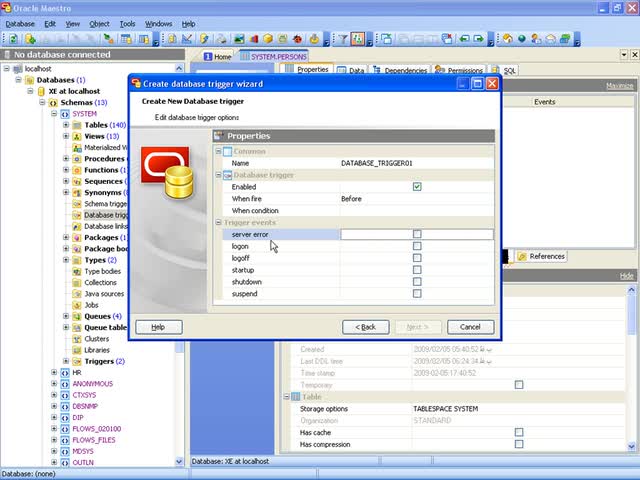Click the red bar chart toolbar icon
The image size is (640, 480).
253,39
